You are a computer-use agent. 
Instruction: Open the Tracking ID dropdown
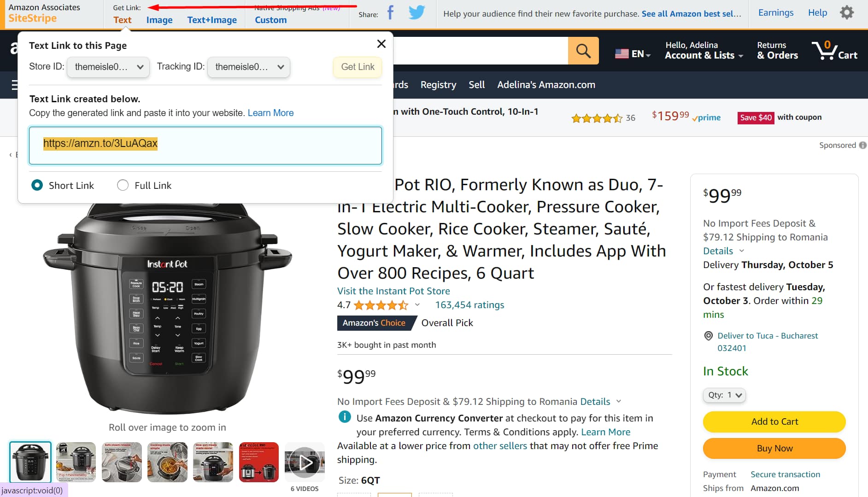(249, 67)
